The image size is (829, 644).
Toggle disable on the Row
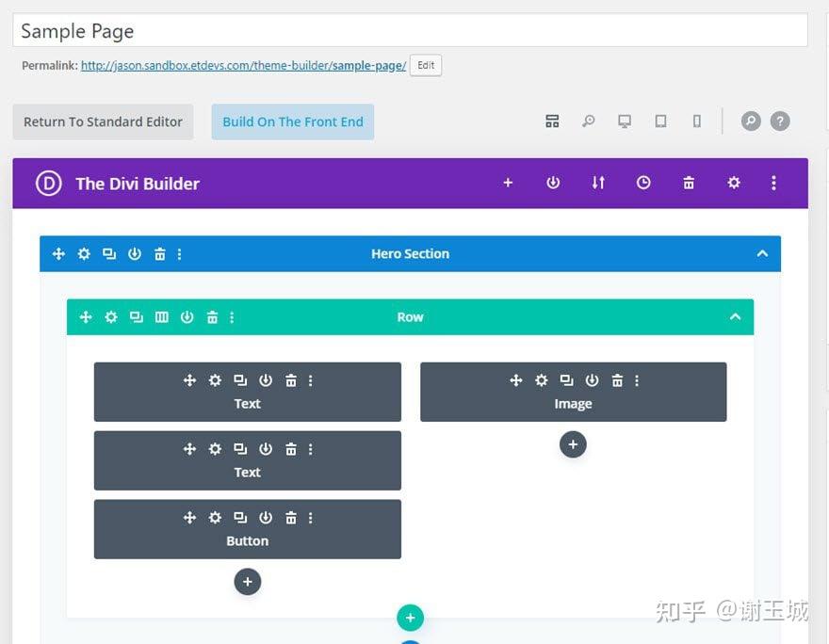(x=187, y=317)
